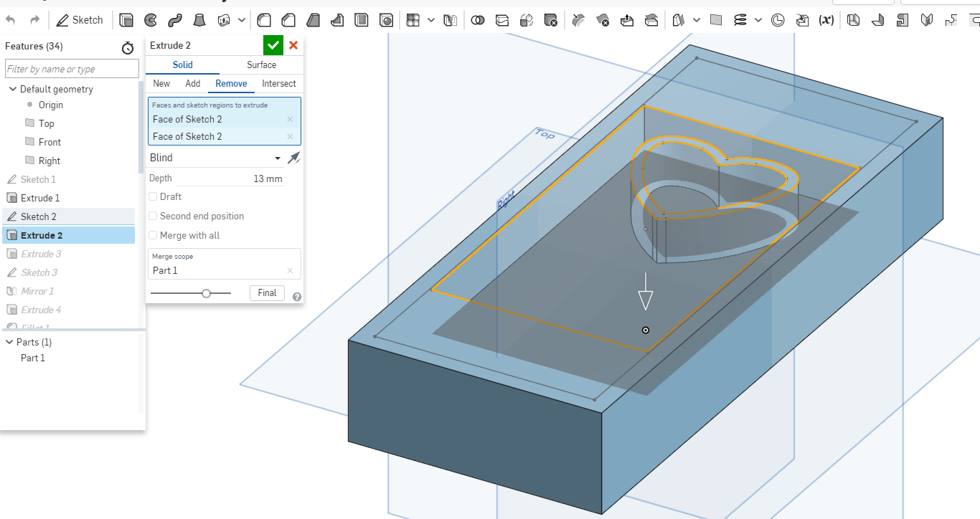Select the Extrude tool in toolbar
Viewport: 980px width, 519px height.
coord(126,20)
